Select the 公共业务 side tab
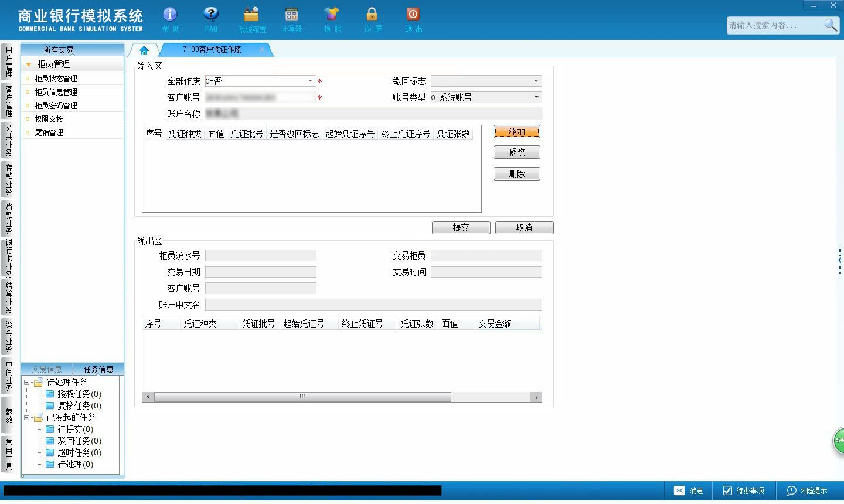This screenshot has width=844, height=504. pos(9,140)
